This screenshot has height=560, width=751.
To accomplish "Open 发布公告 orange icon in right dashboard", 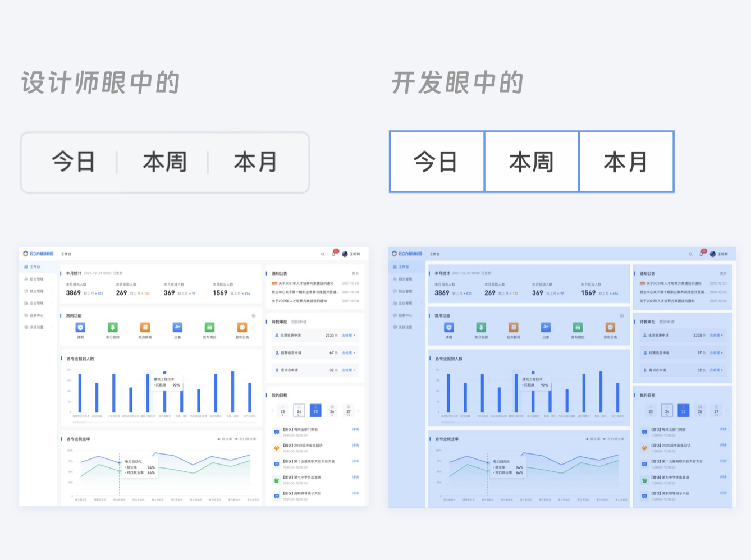I will coord(610,328).
